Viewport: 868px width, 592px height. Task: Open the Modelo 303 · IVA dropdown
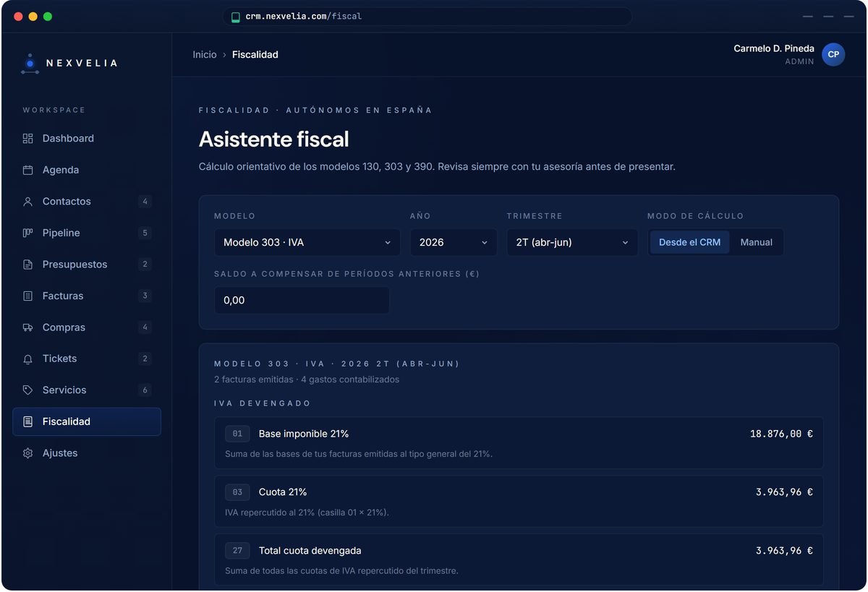click(x=307, y=242)
